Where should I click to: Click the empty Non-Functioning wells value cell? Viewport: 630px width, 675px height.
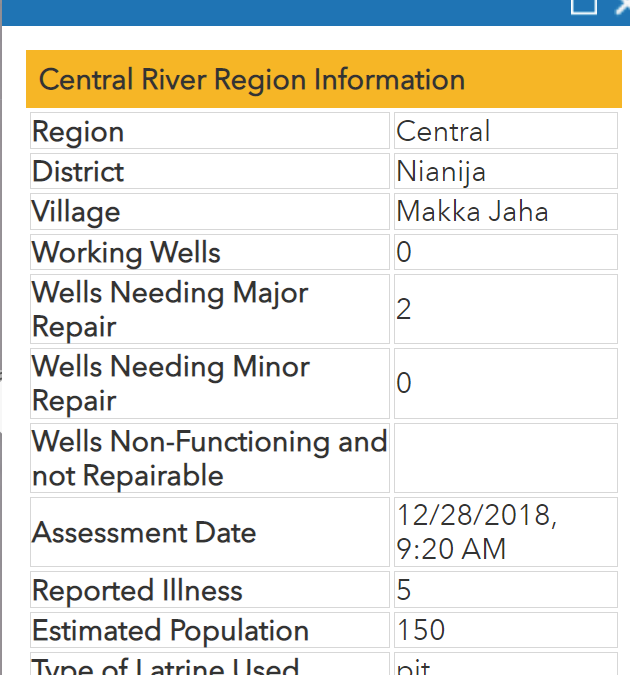[506, 458]
